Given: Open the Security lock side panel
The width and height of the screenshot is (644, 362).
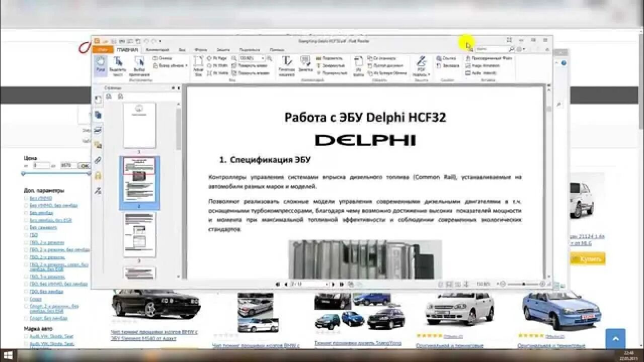Looking at the screenshot, I should (x=98, y=175).
